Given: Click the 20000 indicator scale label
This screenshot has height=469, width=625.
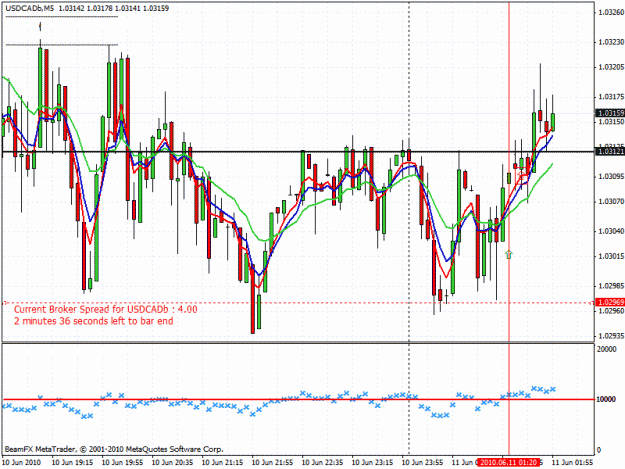Looking at the screenshot, I should 607,349.
